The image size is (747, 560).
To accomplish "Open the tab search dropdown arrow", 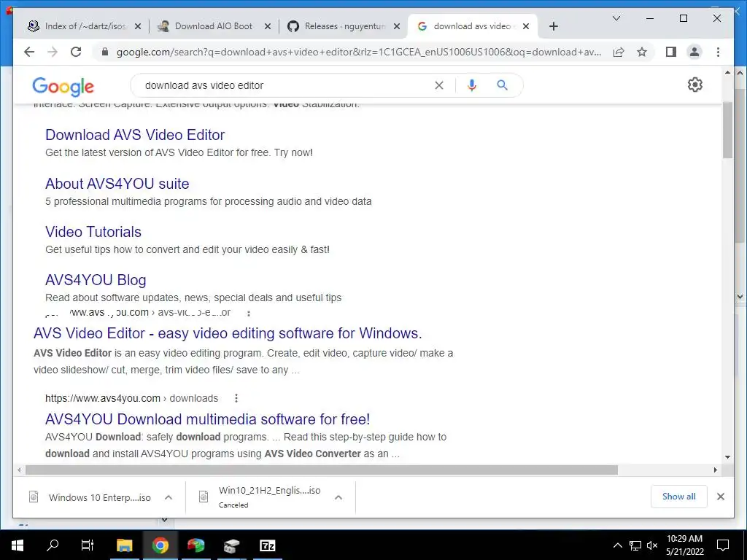I will tap(616, 18).
